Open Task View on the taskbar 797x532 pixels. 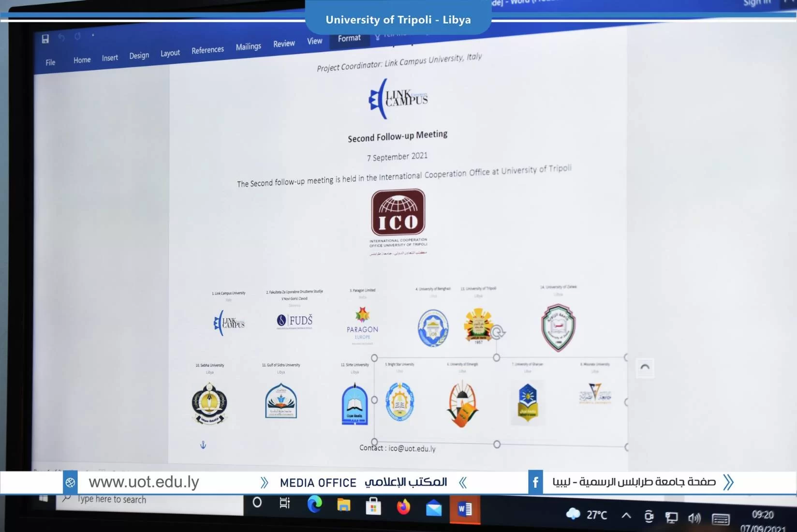[x=285, y=503]
